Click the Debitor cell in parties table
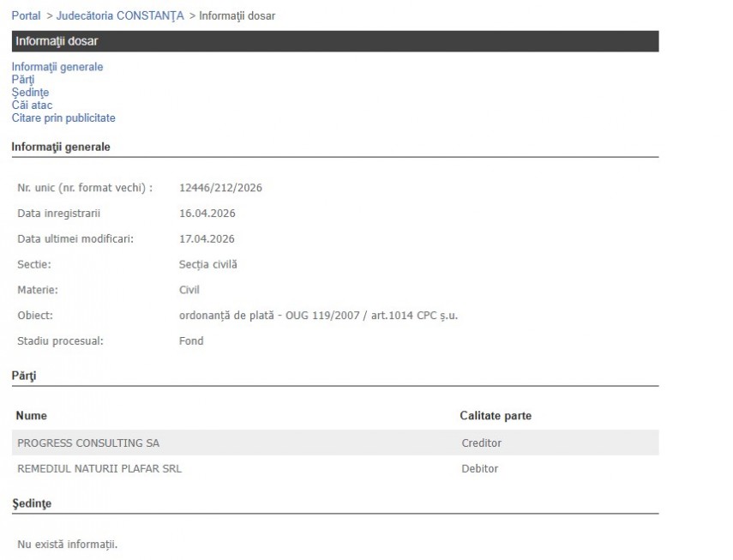Viewport: 733px width, 560px height. coord(479,469)
